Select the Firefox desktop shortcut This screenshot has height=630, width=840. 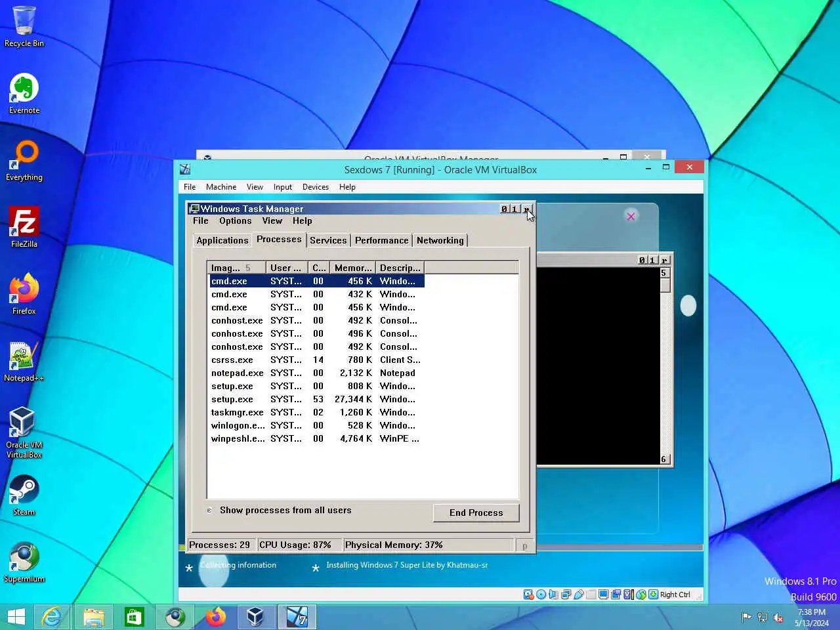(24, 294)
